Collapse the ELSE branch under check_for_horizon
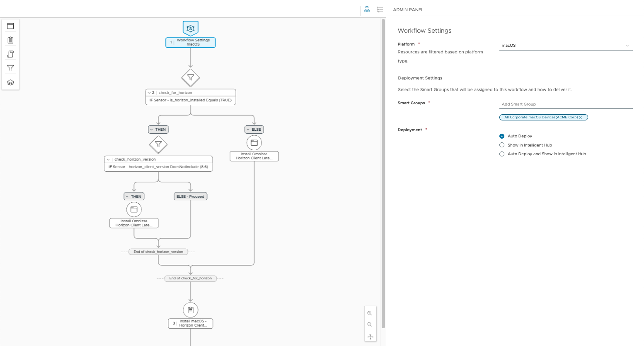 click(248, 130)
